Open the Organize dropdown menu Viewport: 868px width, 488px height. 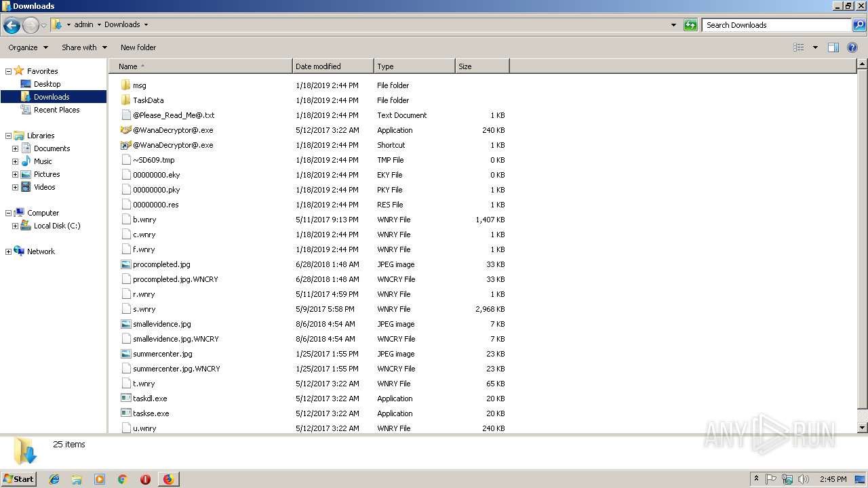[28, 47]
